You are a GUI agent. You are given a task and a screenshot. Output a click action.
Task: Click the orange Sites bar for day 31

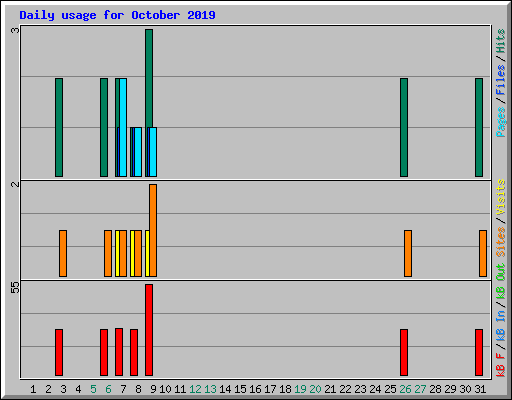click(x=483, y=253)
